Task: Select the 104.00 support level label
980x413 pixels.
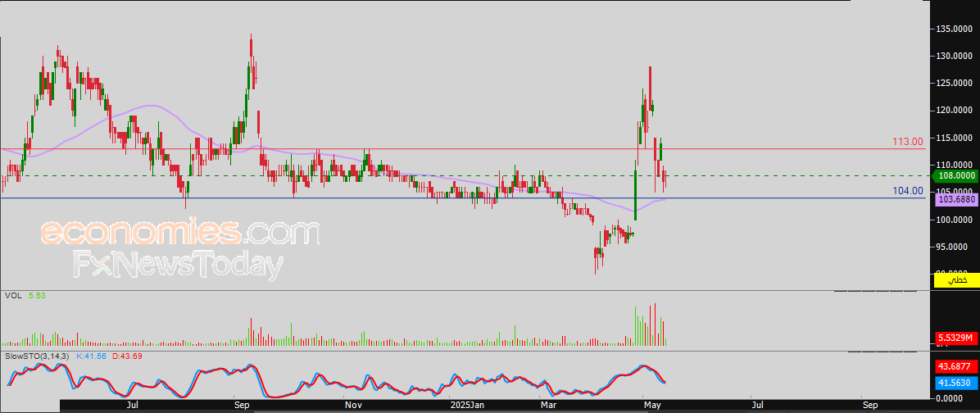Action: point(907,190)
